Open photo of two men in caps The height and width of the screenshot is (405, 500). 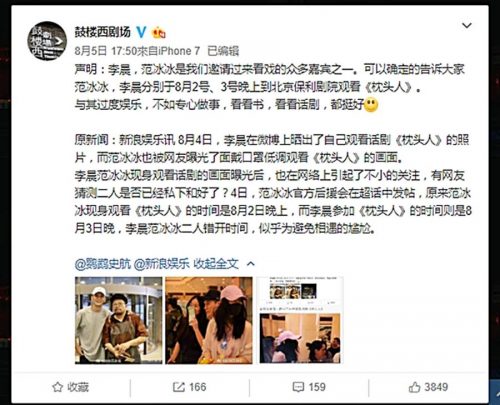(x=118, y=320)
